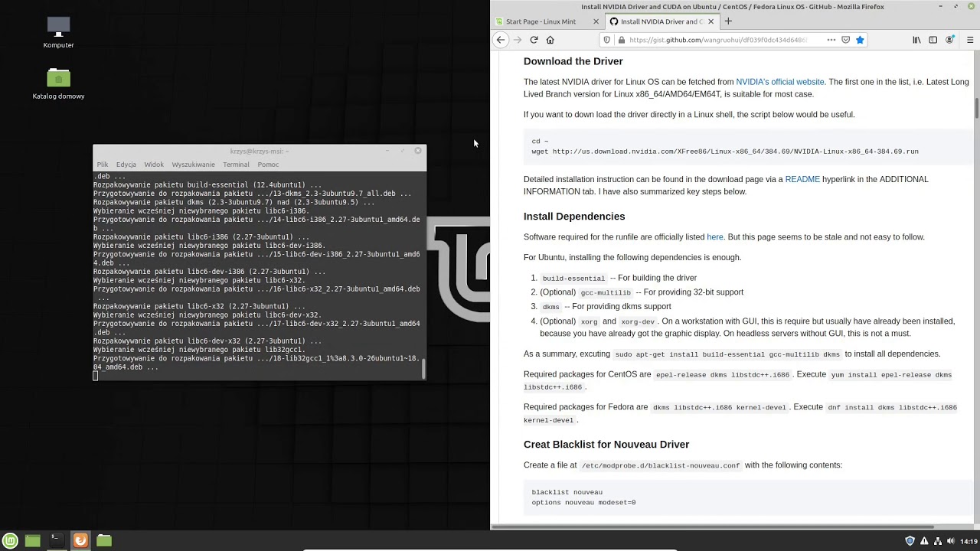Click the 14:19 clock in panel
980x551 pixels.
coord(969,540)
